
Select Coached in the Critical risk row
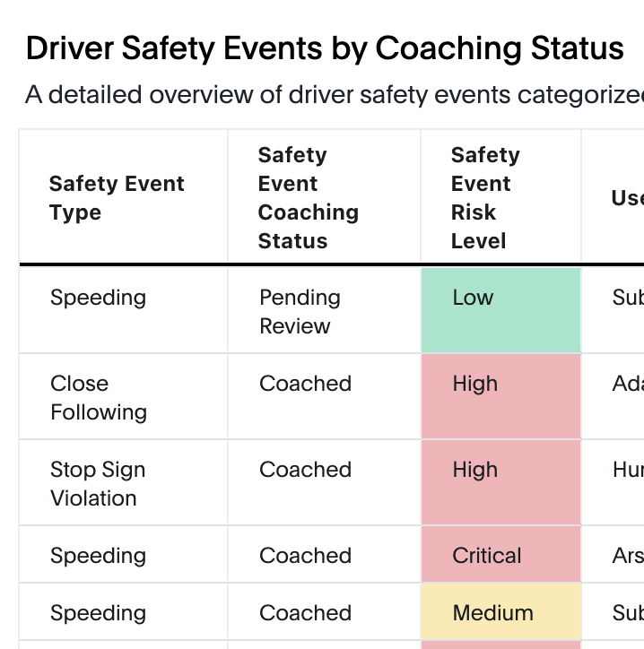coord(305,556)
